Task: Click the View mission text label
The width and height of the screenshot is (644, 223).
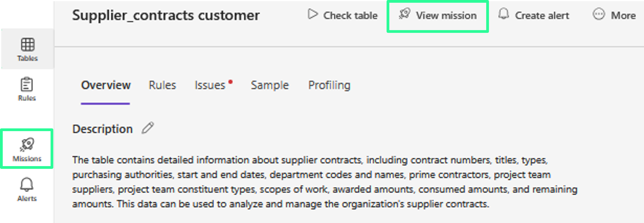Action: point(446,16)
